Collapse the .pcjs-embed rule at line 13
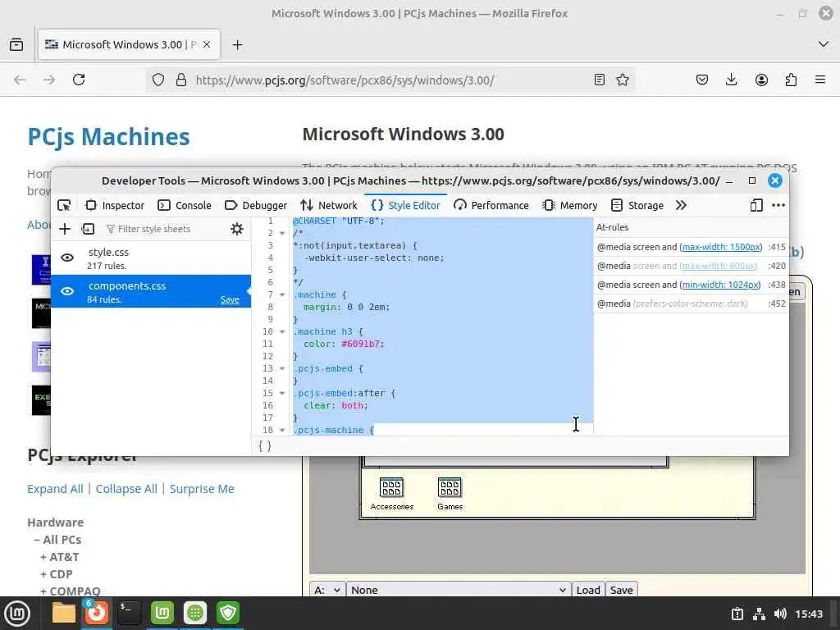 (282, 369)
